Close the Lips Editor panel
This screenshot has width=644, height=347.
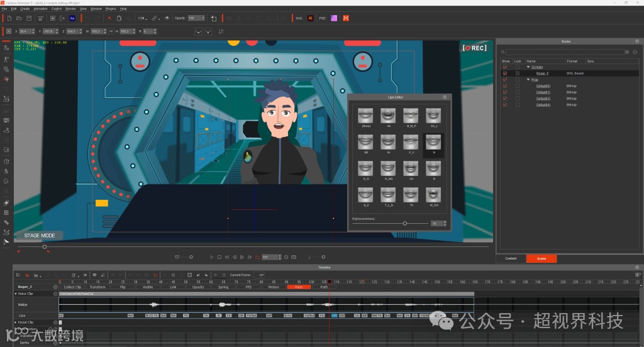[445, 97]
